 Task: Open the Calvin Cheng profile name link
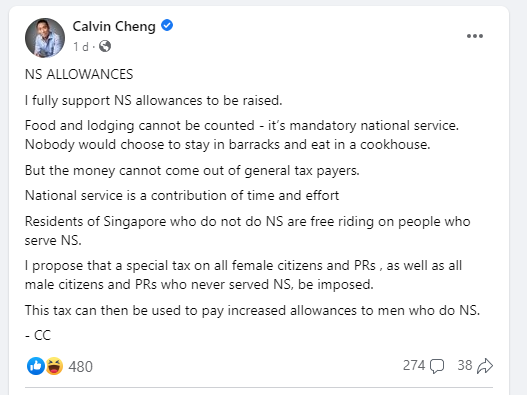(114, 27)
